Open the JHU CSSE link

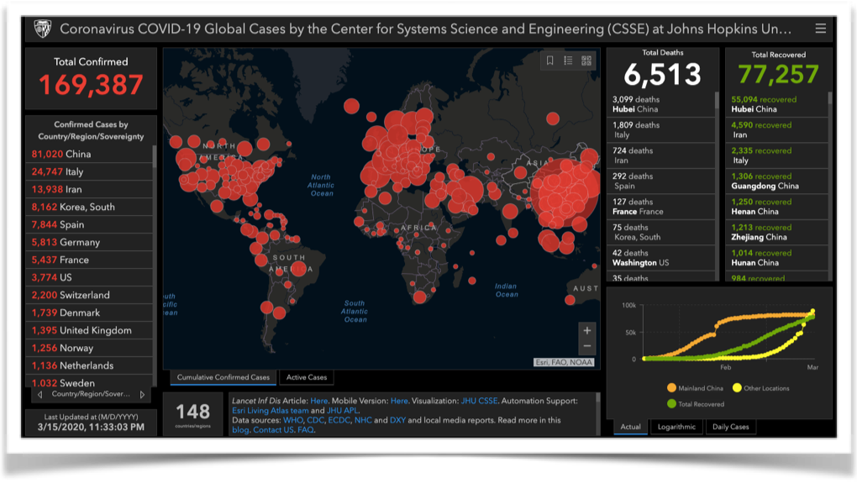coord(479,401)
